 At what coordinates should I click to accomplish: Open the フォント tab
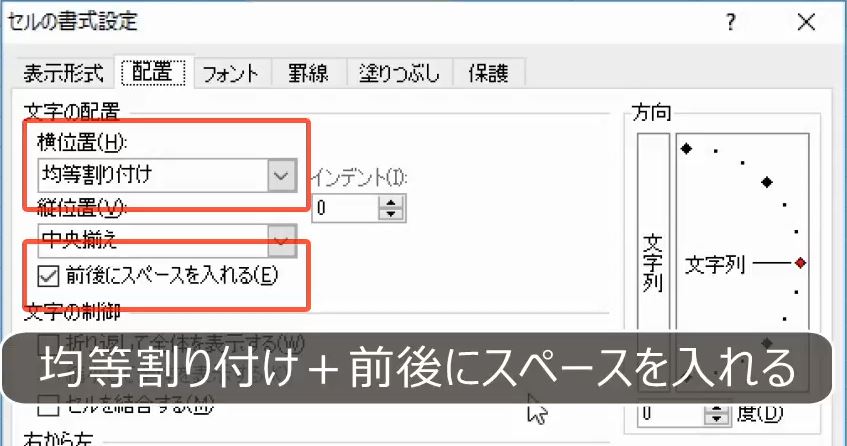(231, 73)
